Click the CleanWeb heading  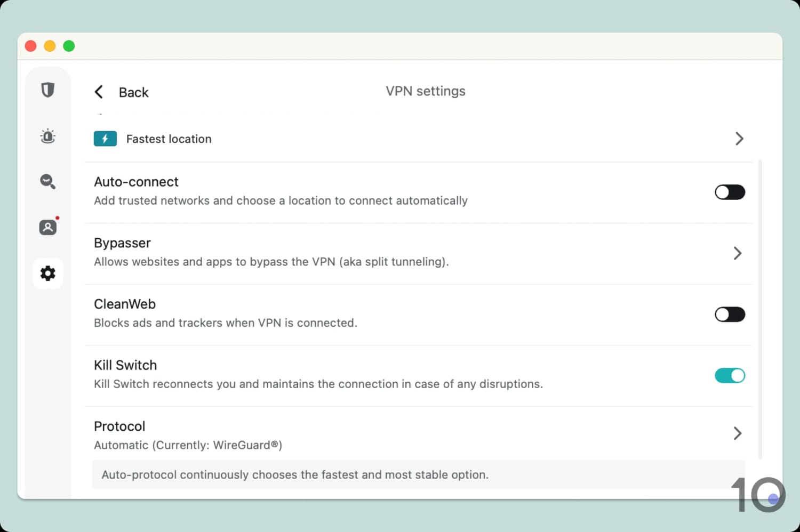(x=125, y=304)
